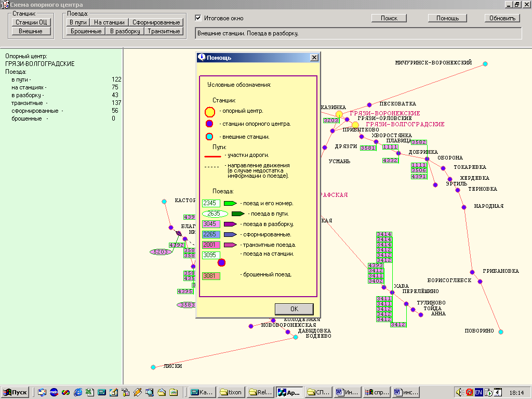The height and width of the screenshot is (399, 532).
Task: Show trains В пути
Action: (x=78, y=22)
